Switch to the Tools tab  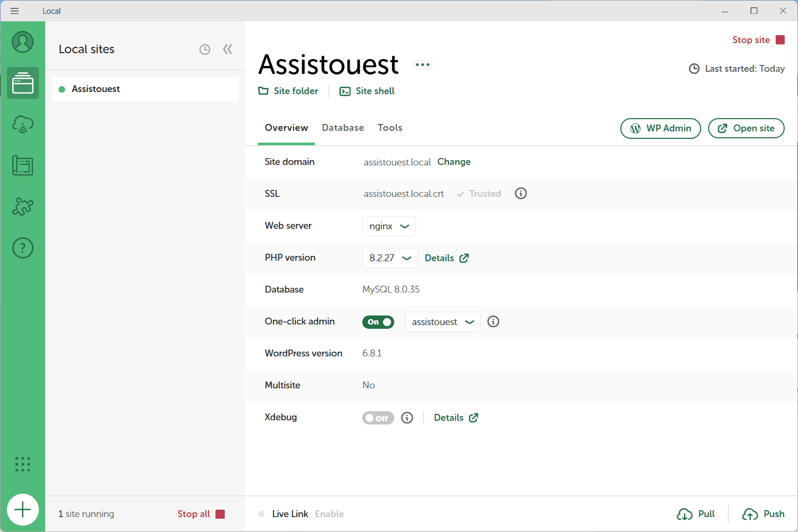390,128
